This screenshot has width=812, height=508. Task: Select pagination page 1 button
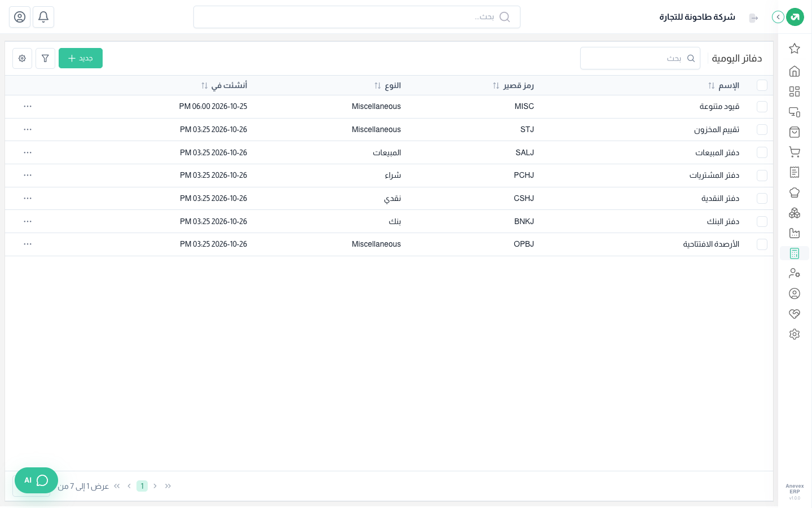[x=142, y=486]
